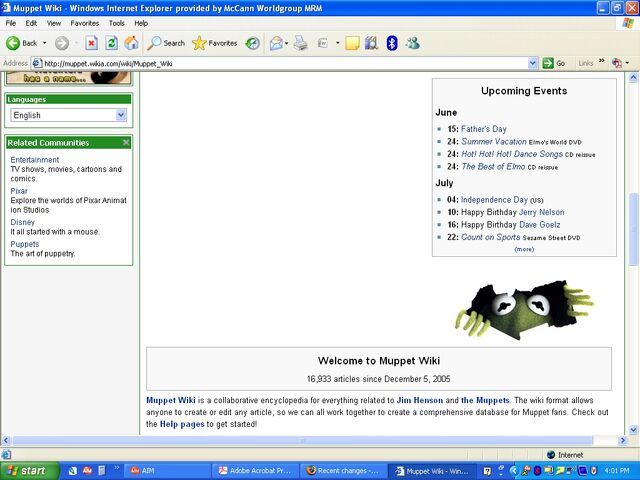Open the Edit menu

pos(31,23)
